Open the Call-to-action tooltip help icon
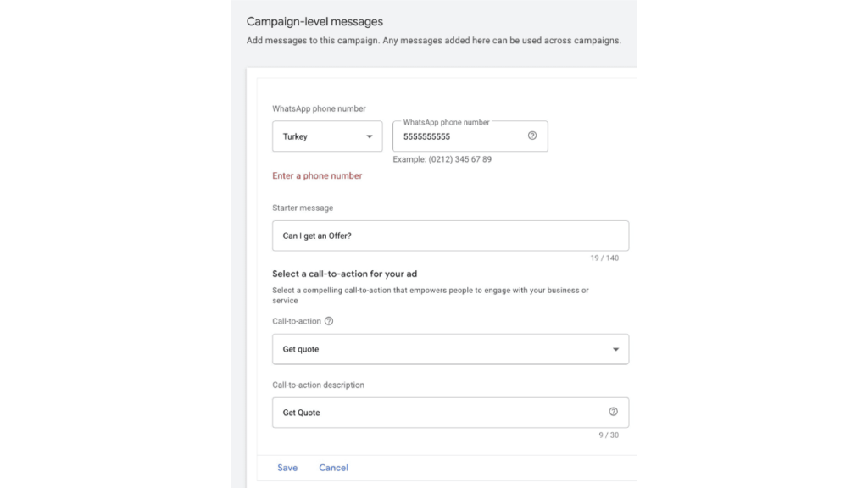 click(329, 320)
